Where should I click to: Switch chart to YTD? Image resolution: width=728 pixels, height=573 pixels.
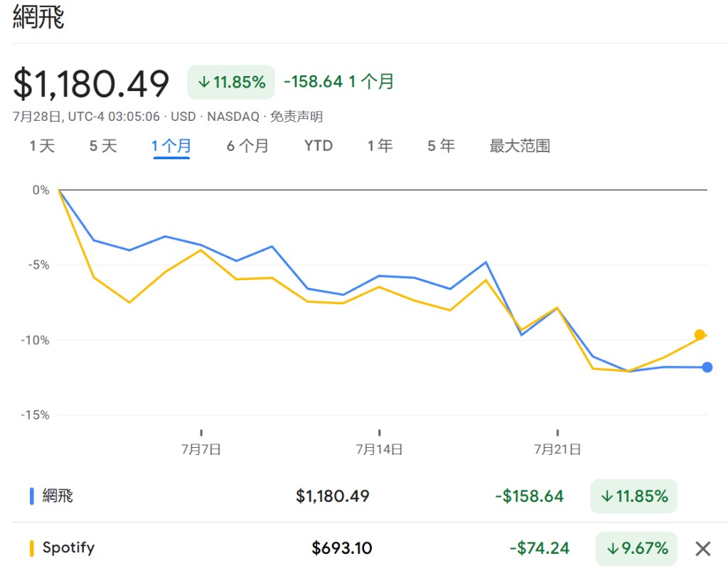[x=318, y=146]
